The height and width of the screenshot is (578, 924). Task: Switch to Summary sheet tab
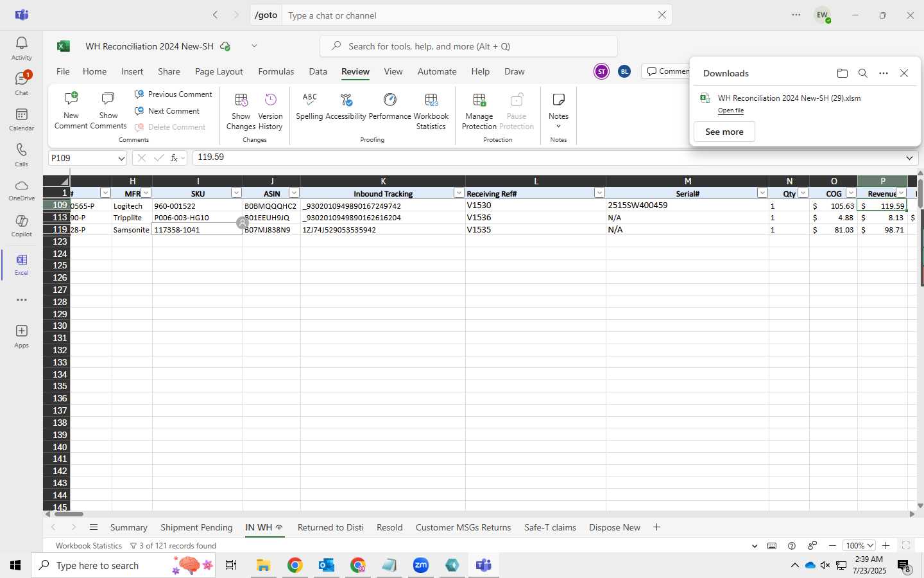[x=128, y=527]
